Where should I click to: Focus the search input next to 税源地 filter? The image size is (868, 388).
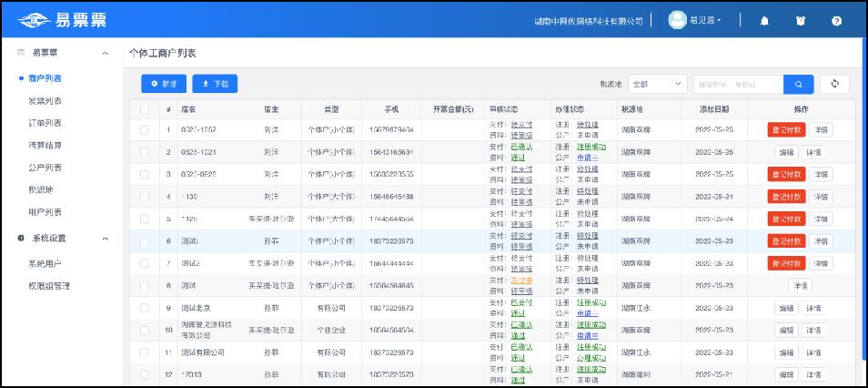coord(739,85)
